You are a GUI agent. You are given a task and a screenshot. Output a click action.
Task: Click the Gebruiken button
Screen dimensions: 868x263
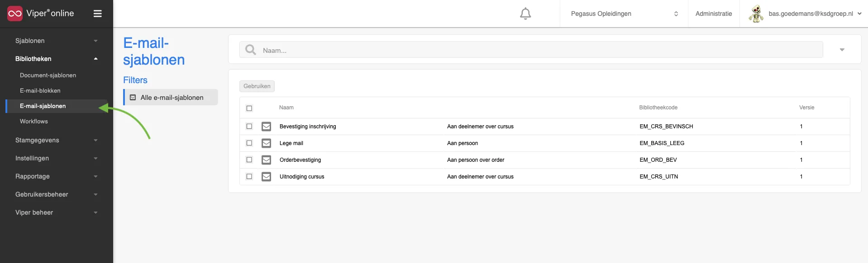coord(257,86)
